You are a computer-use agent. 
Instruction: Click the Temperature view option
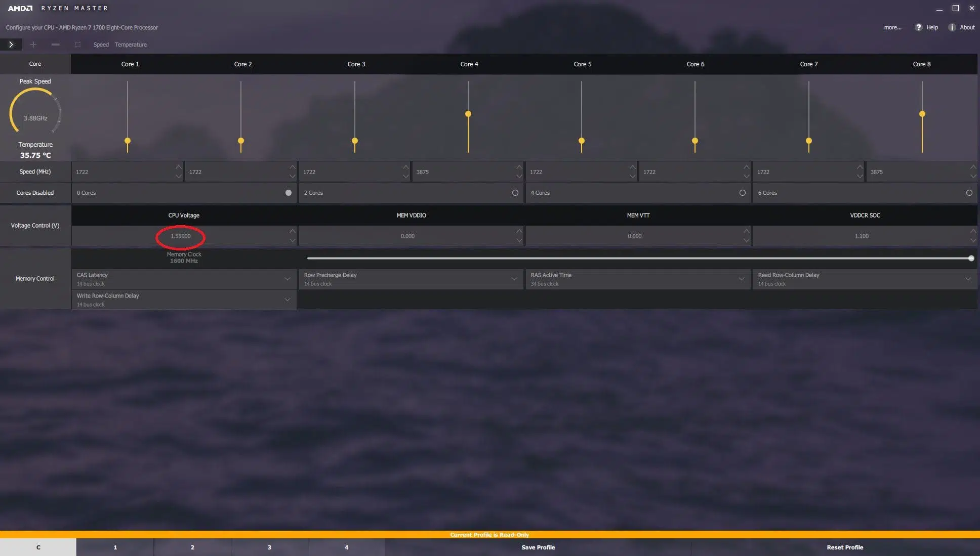pos(131,45)
